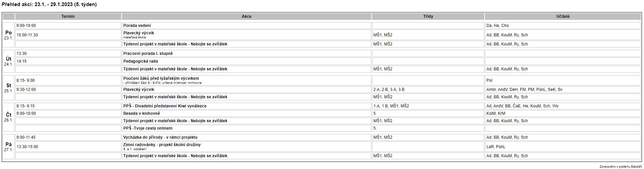The height and width of the screenshot is (169, 644).
Task: Select the Vycházka do přírody event
Action: pos(160,137)
